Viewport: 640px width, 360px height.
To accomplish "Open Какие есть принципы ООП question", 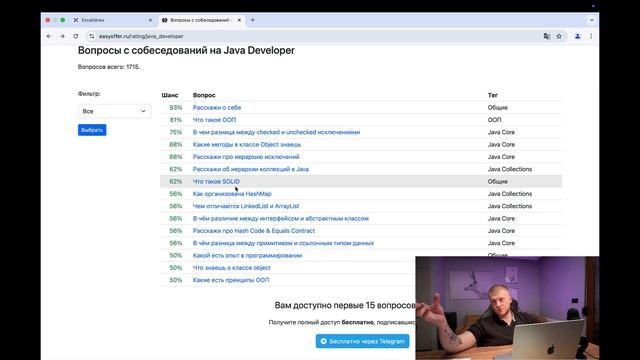I will (231, 280).
